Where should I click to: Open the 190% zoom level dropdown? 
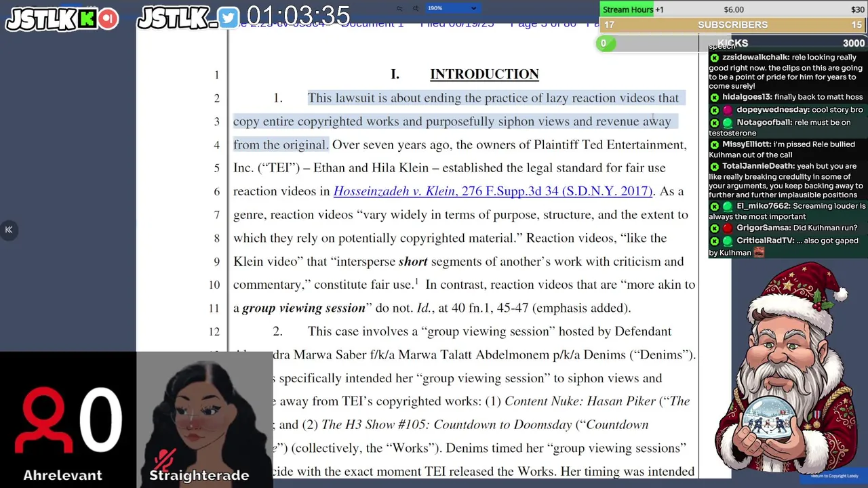point(452,8)
